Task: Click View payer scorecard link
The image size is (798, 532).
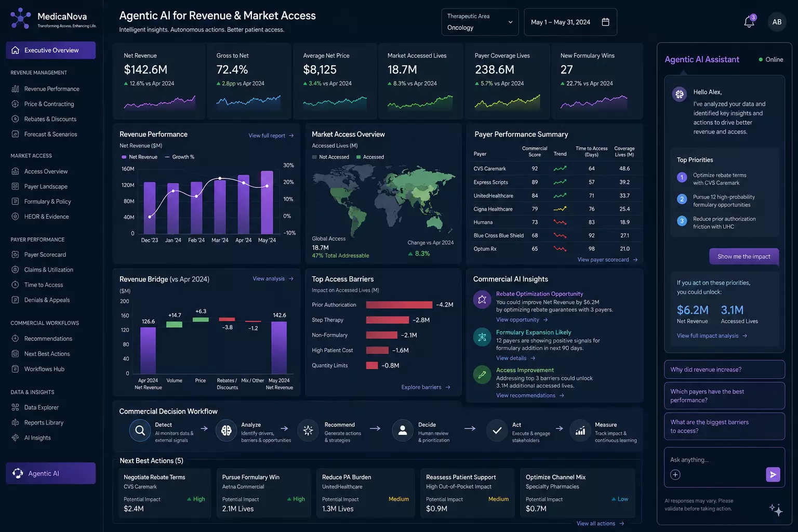Action: click(x=607, y=260)
